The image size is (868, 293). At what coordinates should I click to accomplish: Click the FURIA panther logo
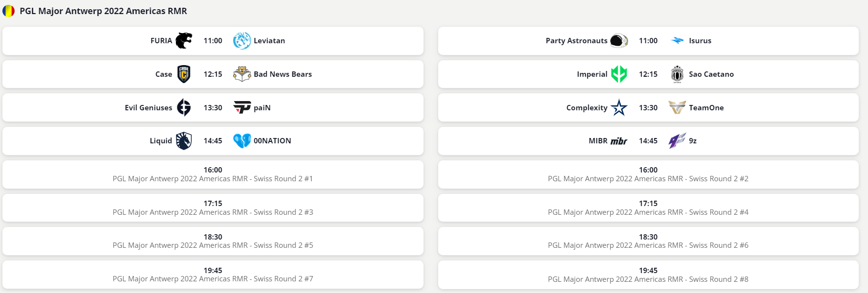(184, 41)
